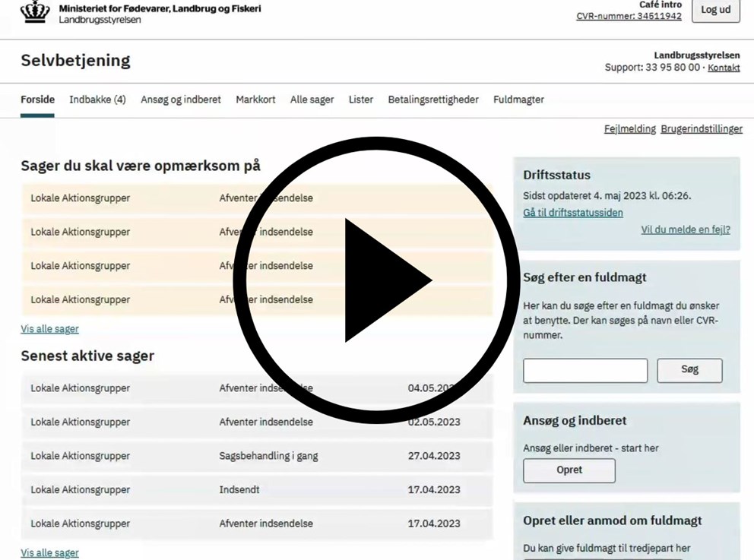754x560 pixels.
Task: Follow the Gå til driftsstatussiden link
Action: click(572, 213)
